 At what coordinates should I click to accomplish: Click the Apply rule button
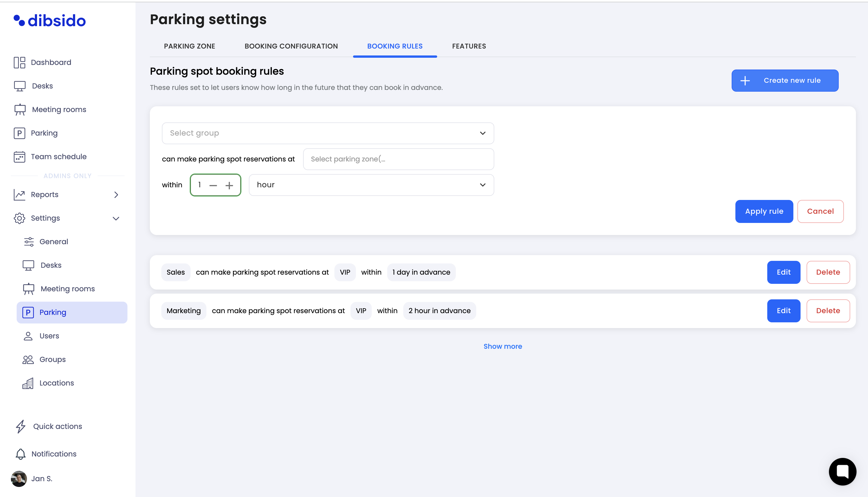(x=764, y=211)
